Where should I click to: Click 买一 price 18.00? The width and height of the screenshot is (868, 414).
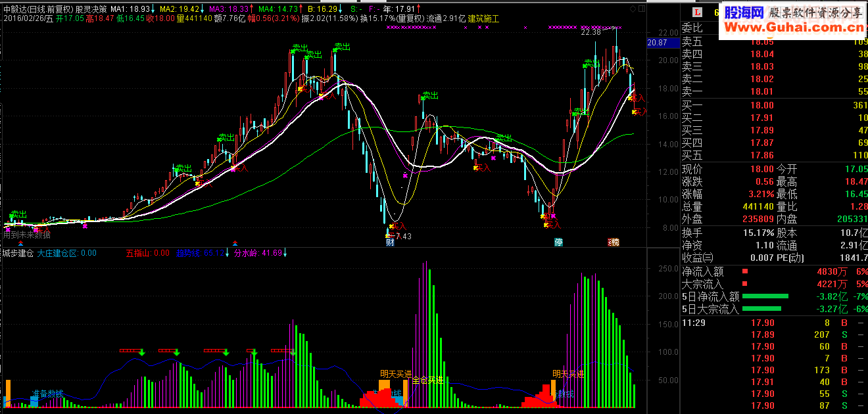pyautogui.click(x=763, y=105)
